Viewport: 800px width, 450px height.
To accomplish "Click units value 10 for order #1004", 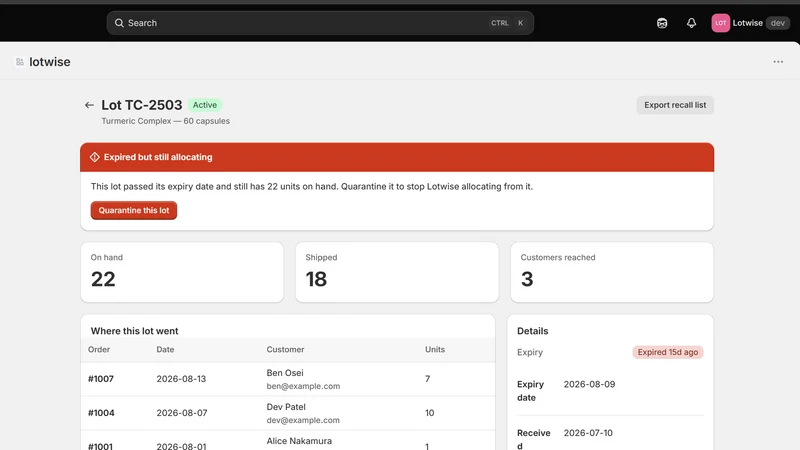I will coord(430,413).
